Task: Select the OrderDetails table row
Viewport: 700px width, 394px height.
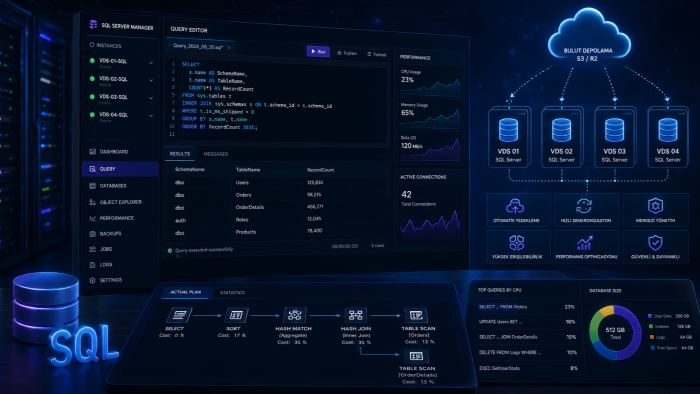Action: point(277,207)
